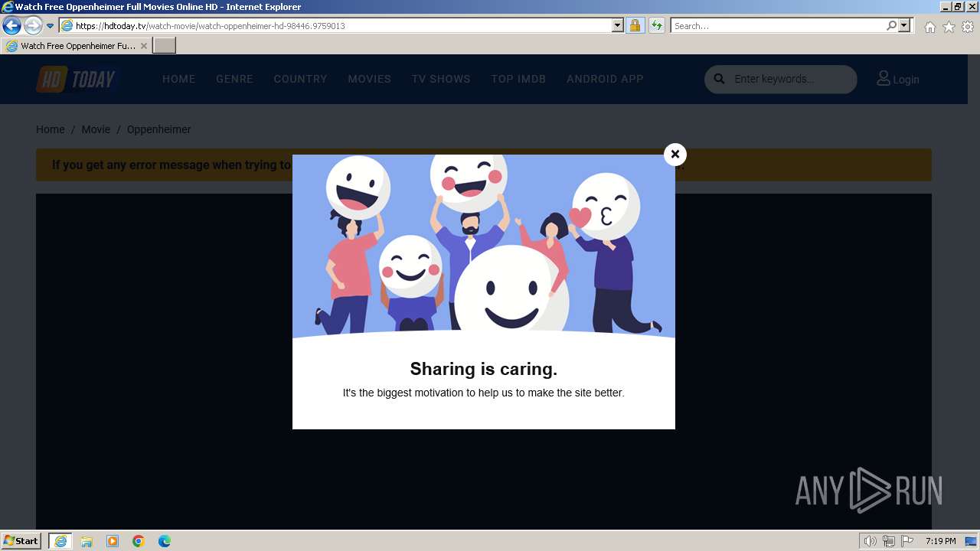Click the popup emoji illustration

click(484, 245)
